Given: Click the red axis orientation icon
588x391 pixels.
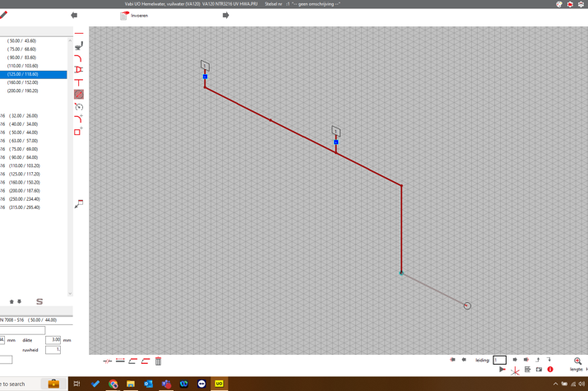Looking at the screenshot, I should [515, 370].
